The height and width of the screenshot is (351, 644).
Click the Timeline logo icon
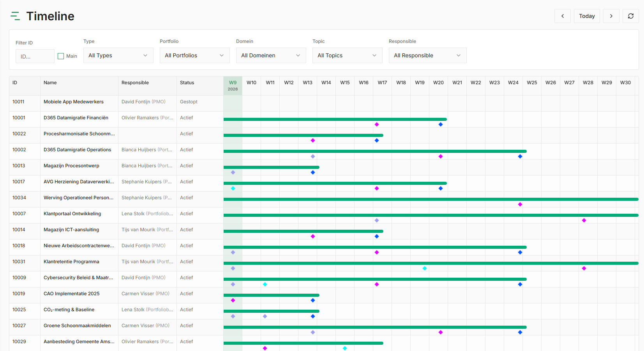pyautogui.click(x=15, y=16)
